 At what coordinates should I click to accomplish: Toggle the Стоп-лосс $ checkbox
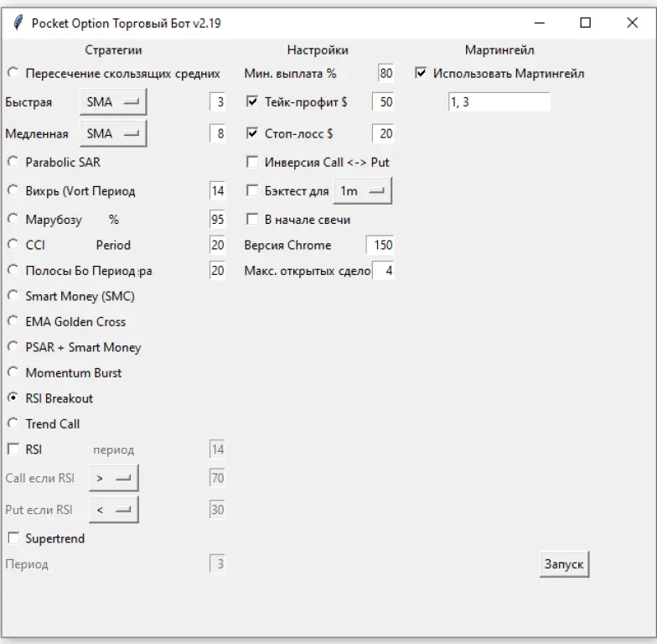tap(252, 134)
